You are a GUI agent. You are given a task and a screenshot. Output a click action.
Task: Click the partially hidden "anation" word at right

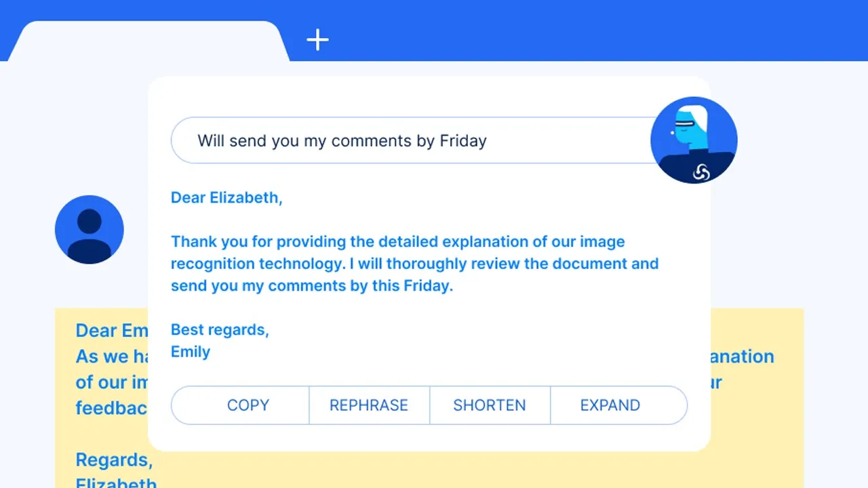click(x=743, y=357)
